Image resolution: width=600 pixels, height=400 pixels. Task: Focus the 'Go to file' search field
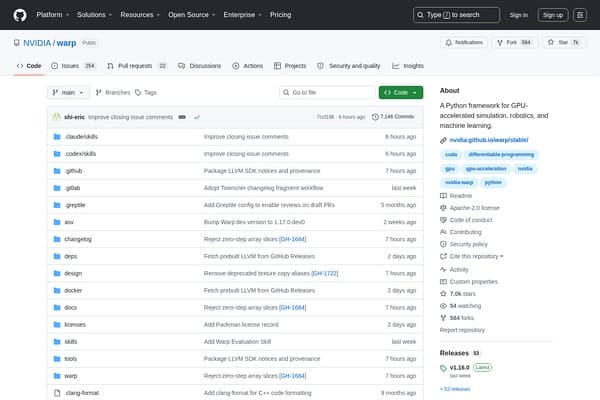(327, 93)
